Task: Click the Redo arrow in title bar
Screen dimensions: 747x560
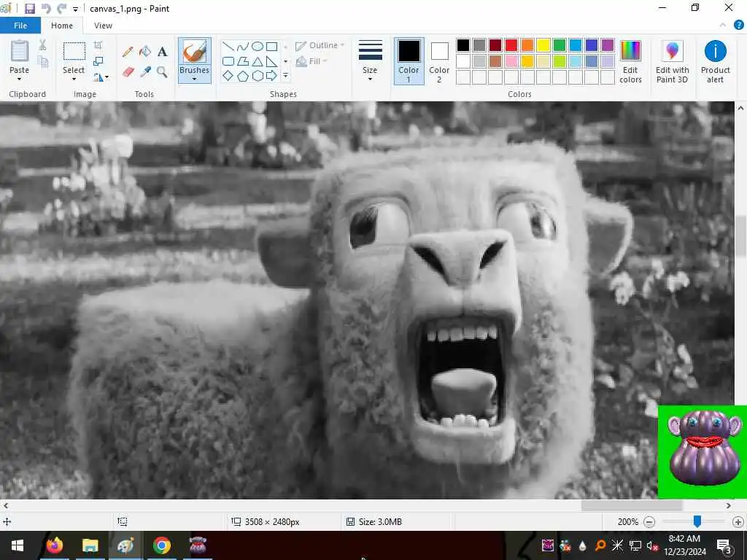Action: [x=61, y=9]
